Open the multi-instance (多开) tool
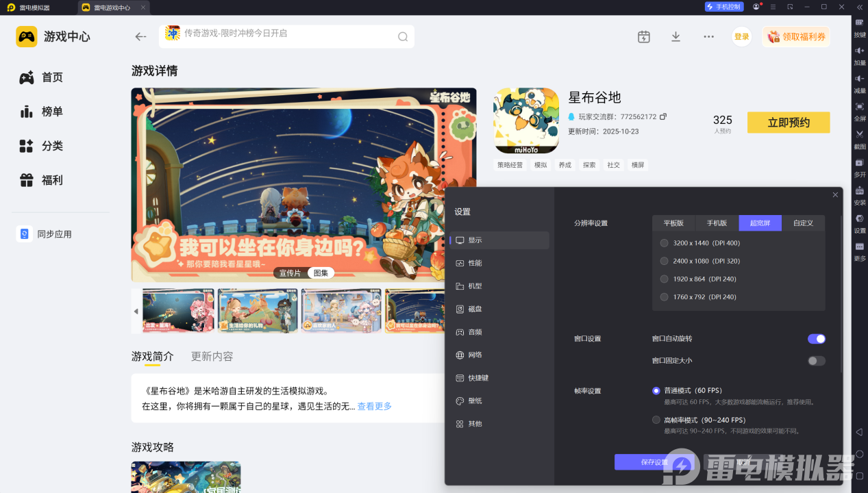 tap(859, 163)
